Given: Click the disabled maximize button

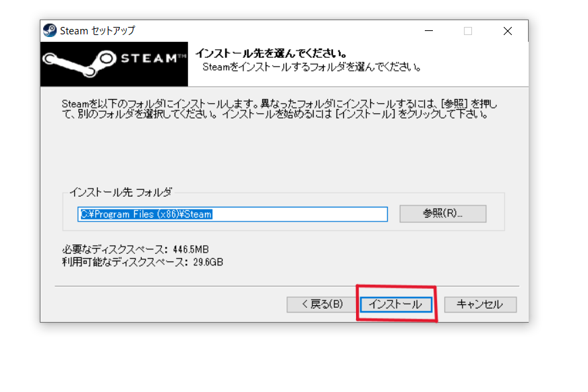Looking at the screenshot, I should [x=467, y=31].
